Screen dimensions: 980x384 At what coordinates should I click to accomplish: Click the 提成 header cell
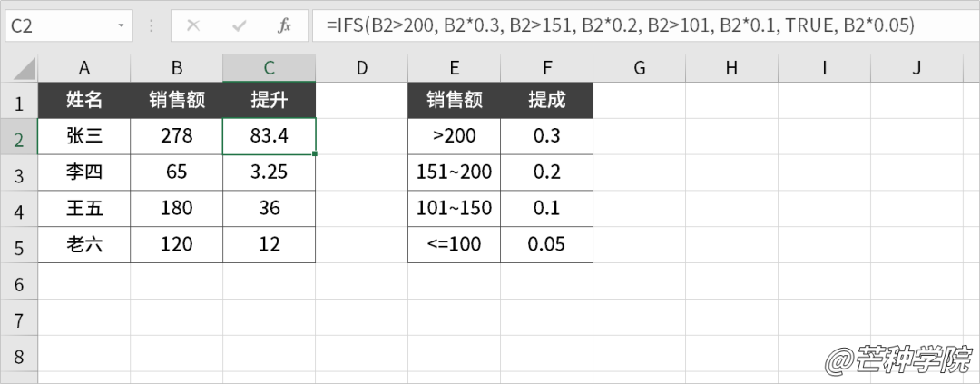click(x=546, y=101)
